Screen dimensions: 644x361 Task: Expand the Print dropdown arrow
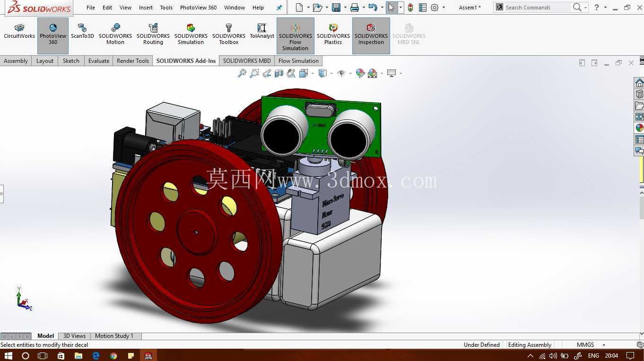363,8
